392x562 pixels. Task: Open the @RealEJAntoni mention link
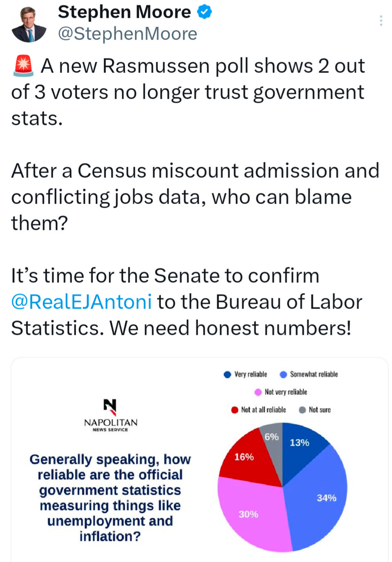(x=81, y=302)
